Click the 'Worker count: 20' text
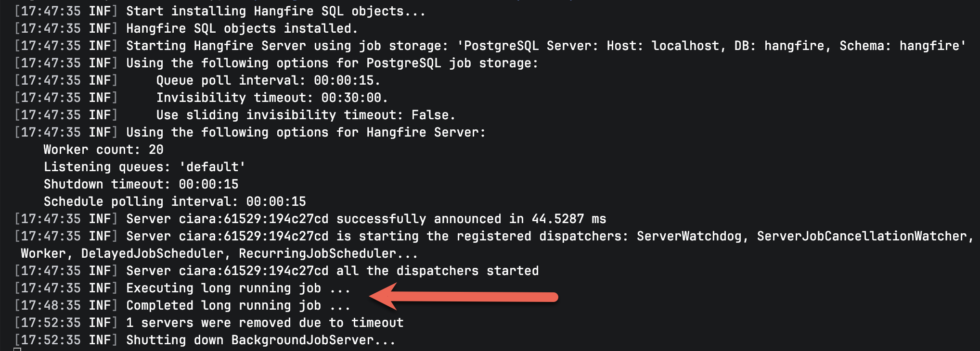The width and height of the screenshot is (980, 351). click(x=103, y=150)
